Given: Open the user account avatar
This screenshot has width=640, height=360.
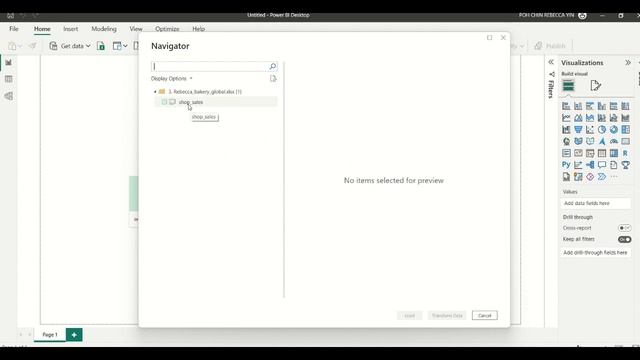Looking at the screenshot, I should click(582, 15).
